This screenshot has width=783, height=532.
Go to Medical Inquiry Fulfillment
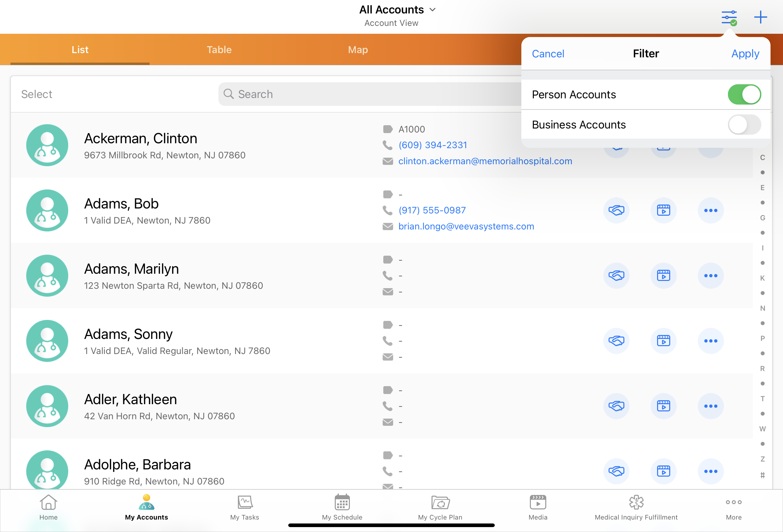[636, 507]
